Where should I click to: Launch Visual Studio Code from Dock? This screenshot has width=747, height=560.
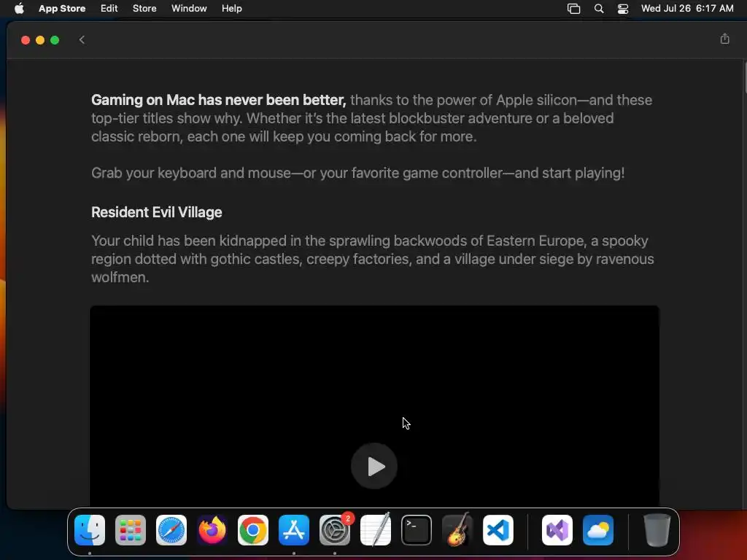[498, 530]
